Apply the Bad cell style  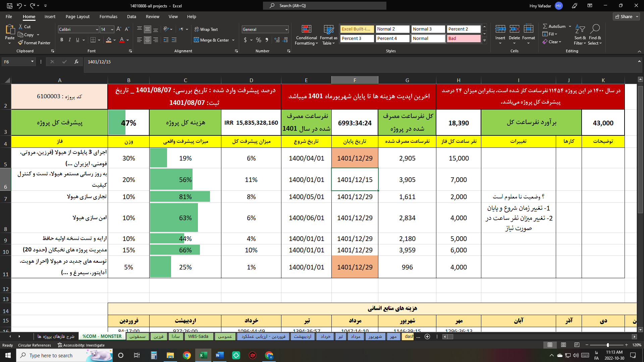pos(463,39)
